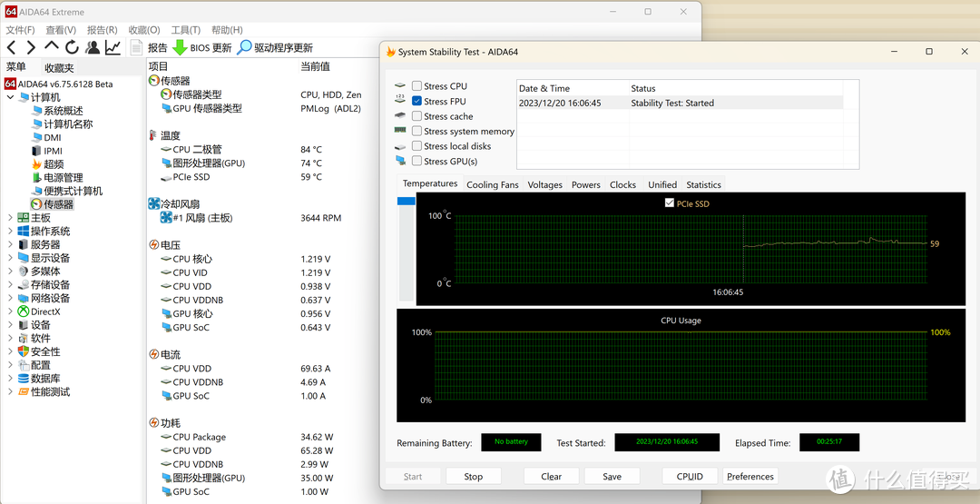Expand the 设备 tree node

10,325
